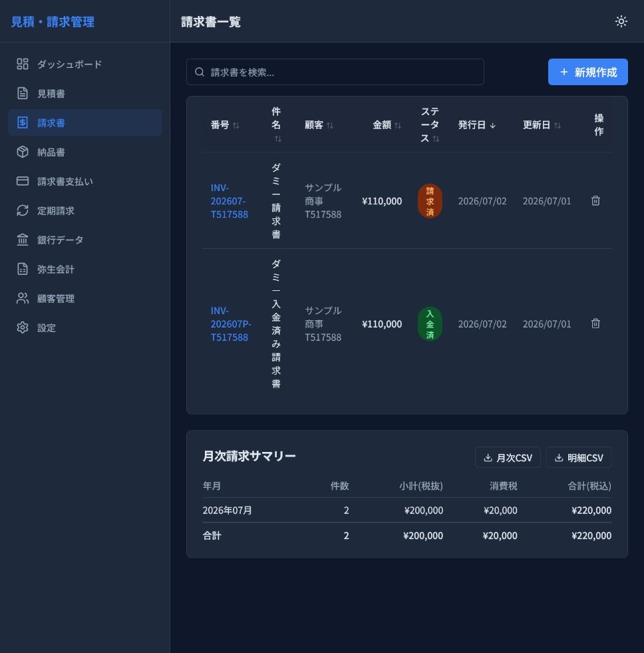Click the magnifier icon in search box
This screenshot has width=644, height=653.
pos(200,72)
